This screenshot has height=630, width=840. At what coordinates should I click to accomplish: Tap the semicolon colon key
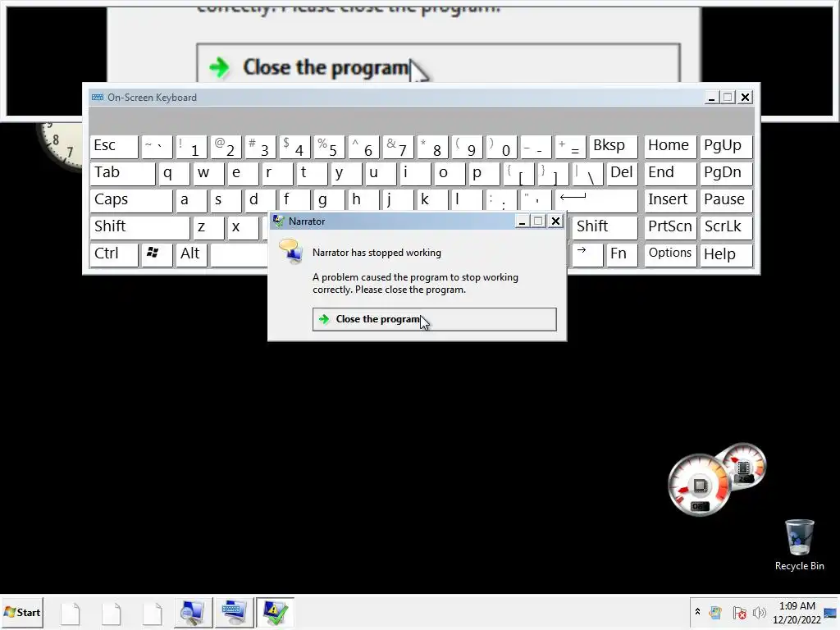point(500,200)
